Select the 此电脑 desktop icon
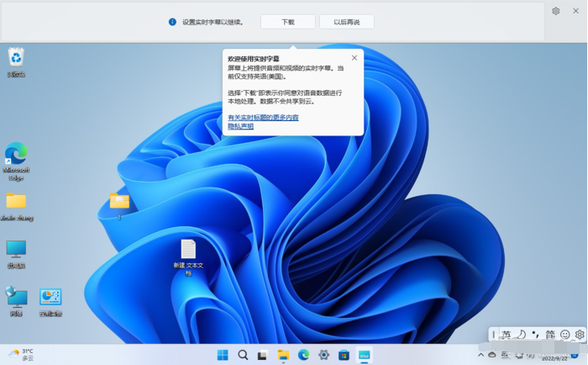 tap(16, 250)
